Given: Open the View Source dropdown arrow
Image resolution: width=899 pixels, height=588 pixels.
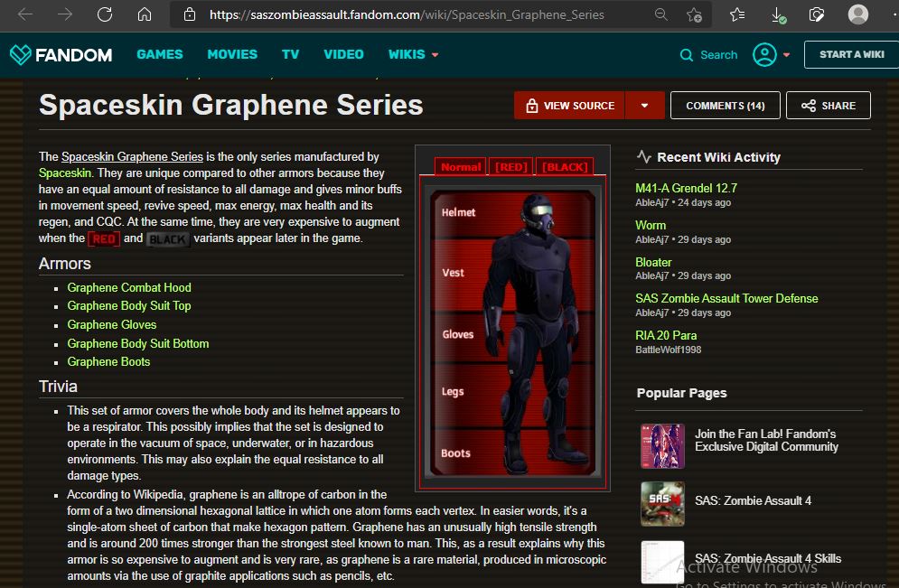Looking at the screenshot, I should tap(644, 106).
